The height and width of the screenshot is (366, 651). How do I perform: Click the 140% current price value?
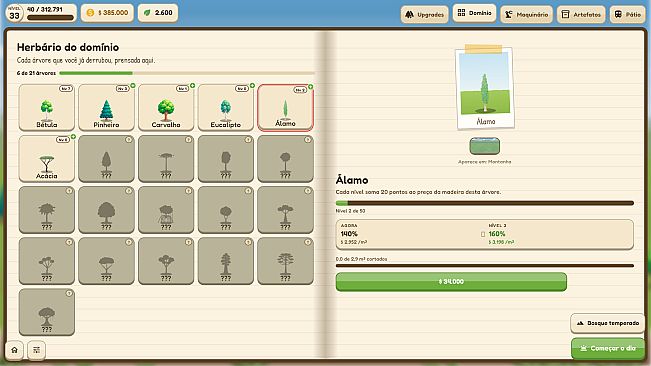[x=349, y=234]
